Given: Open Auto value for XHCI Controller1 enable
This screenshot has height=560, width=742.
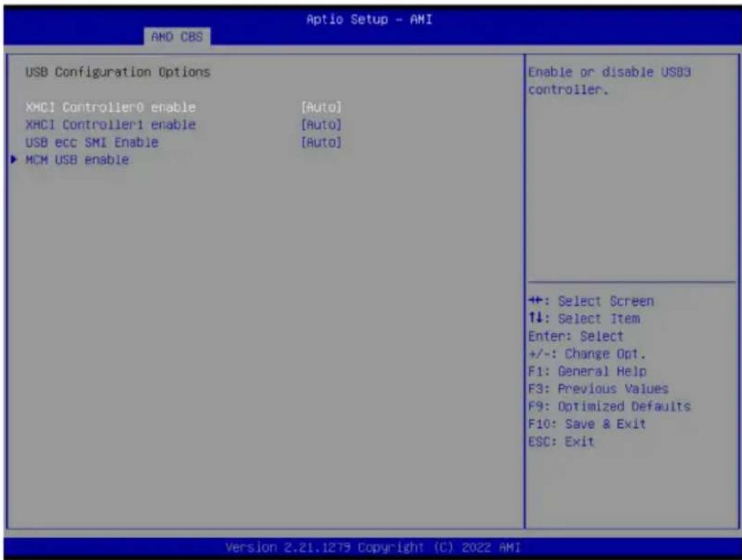Looking at the screenshot, I should (x=321, y=125).
